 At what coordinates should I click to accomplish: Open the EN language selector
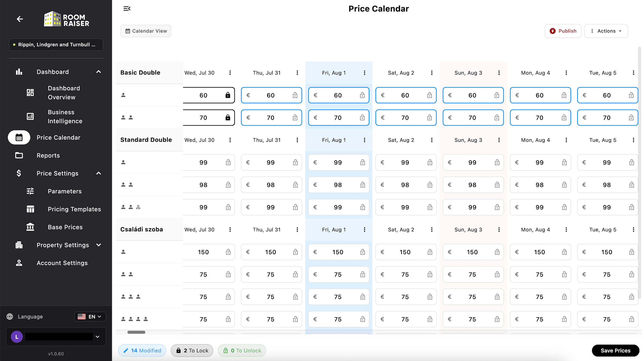tap(90, 317)
